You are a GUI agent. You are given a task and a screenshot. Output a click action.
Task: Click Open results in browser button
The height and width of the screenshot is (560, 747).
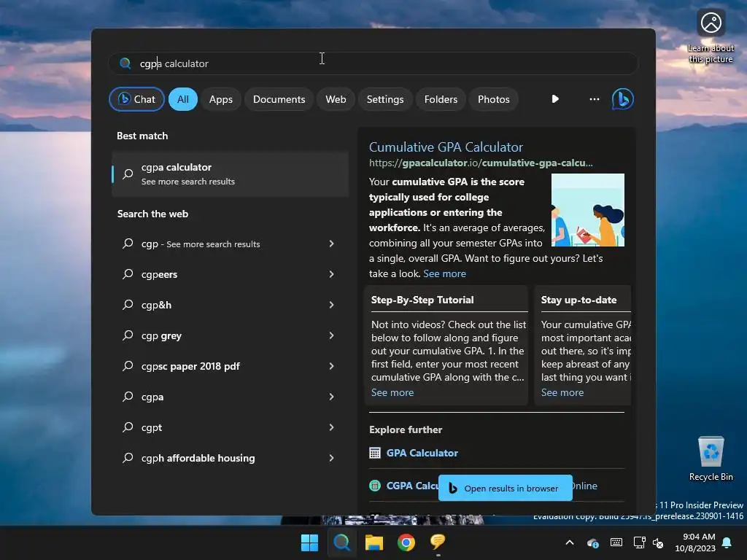pos(506,488)
